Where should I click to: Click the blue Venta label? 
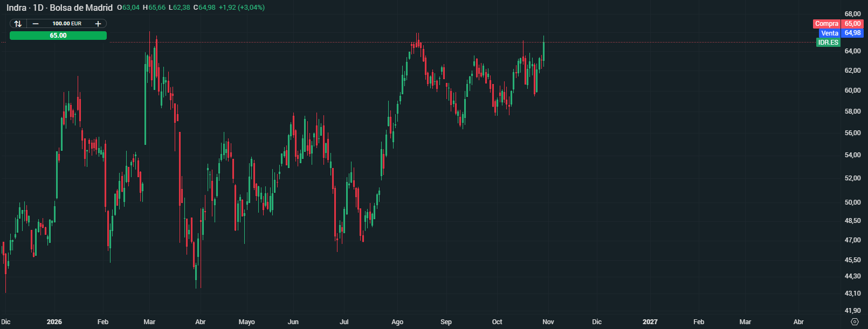pos(830,33)
